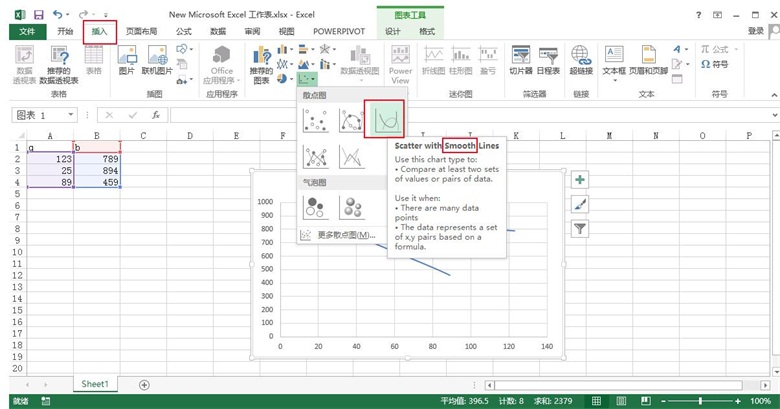Image resolution: width=780 pixels, height=409 pixels.
Task: Select the 2-D Bubble chart icon
Action: (315, 207)
